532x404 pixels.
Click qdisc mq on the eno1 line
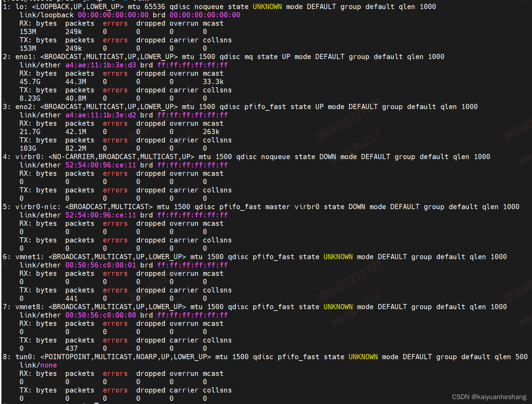[236, 57]
